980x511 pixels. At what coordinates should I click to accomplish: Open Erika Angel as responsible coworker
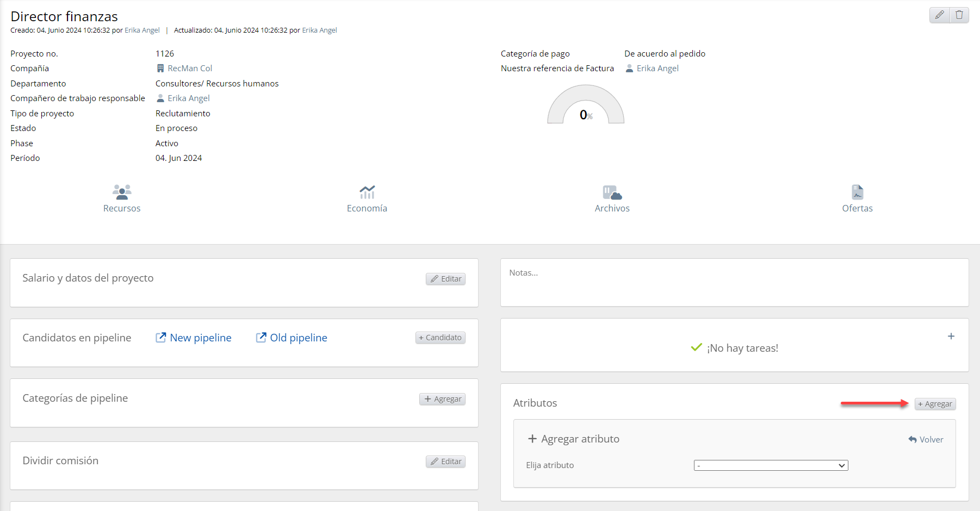tap(188, 98)
